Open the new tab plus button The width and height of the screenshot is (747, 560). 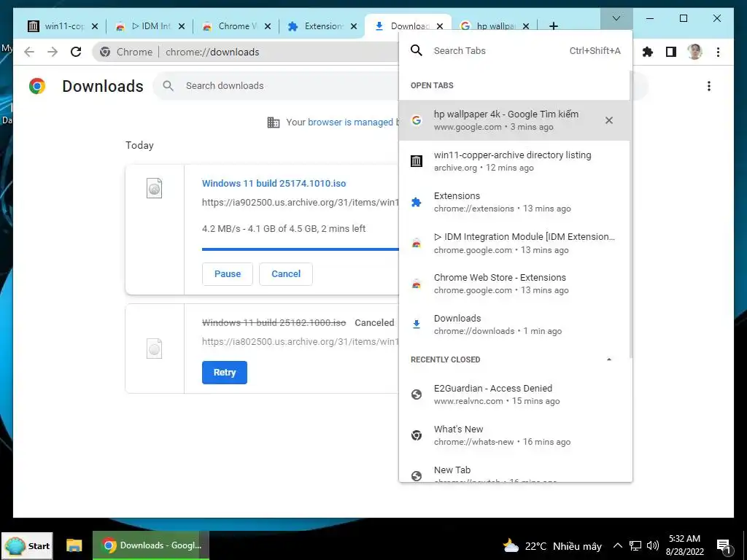(553, 26)
